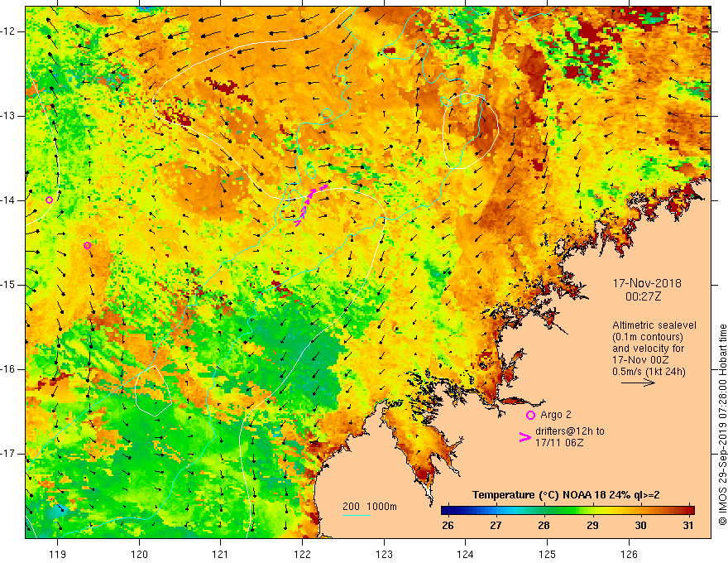This screenshot has width=728, height=563.
Task: Click latitude axis label -17
Action: [9, 454]
